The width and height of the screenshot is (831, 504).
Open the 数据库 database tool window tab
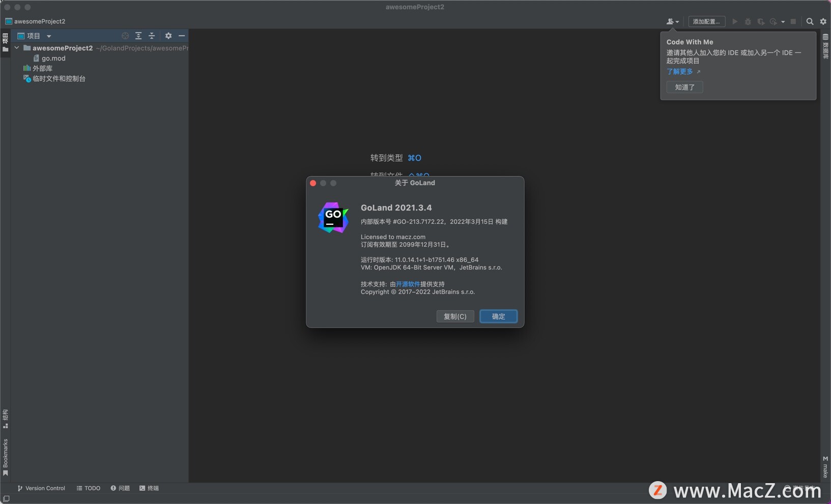825,46
